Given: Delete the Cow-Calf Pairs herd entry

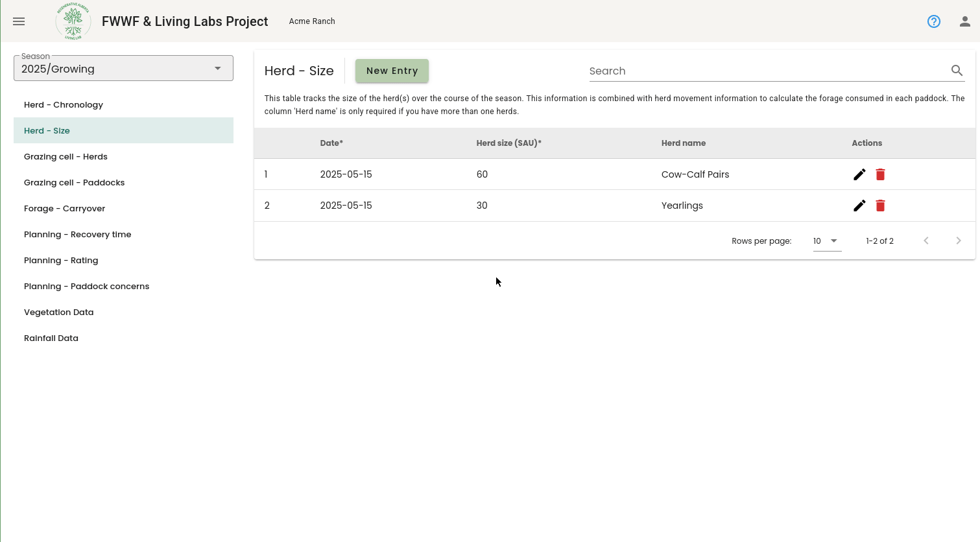Looking at the screenshot, I should coord(880,174).
